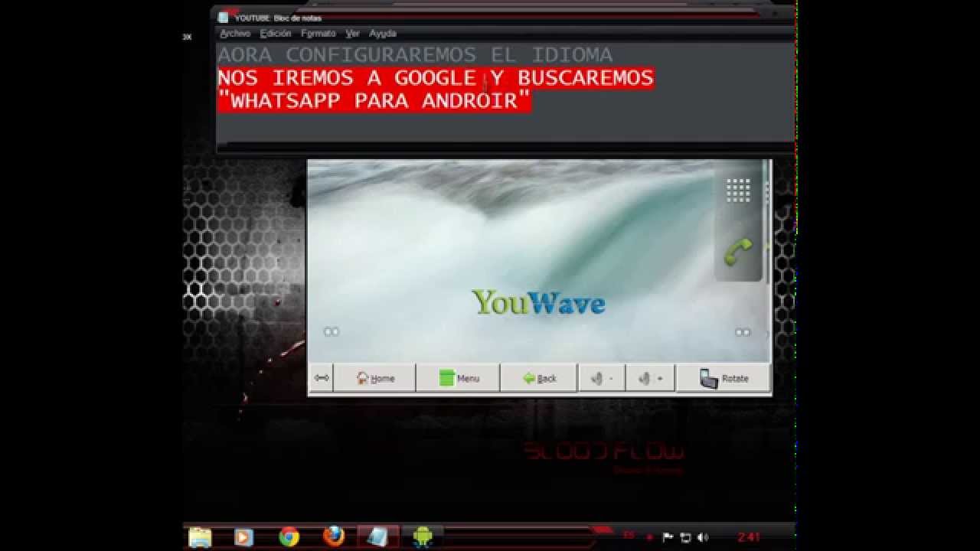Image resolution: width=980 pixels, height=551 pixels.
Task: Click the YouWave logo on the Android screen
Action: (x=538, y=302)
